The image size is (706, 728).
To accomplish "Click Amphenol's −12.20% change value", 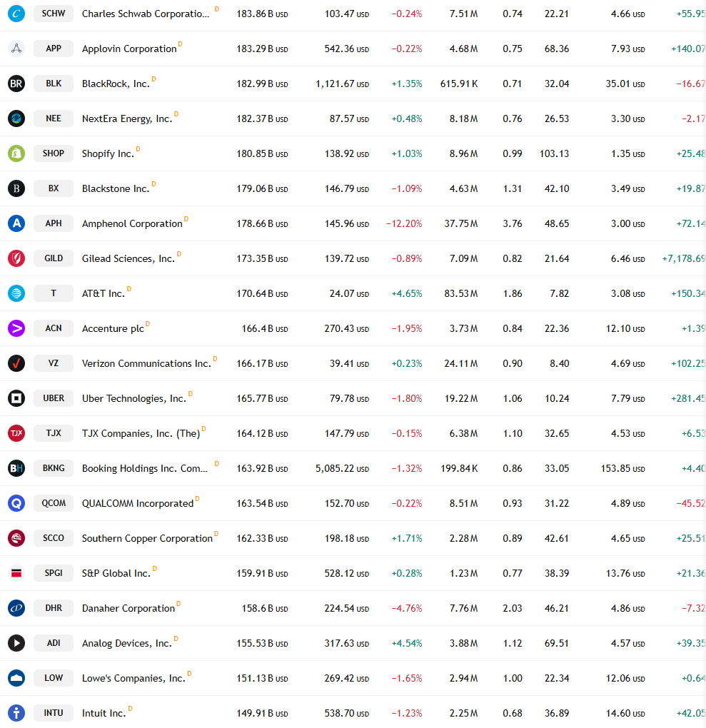I will tap(404, 224).
